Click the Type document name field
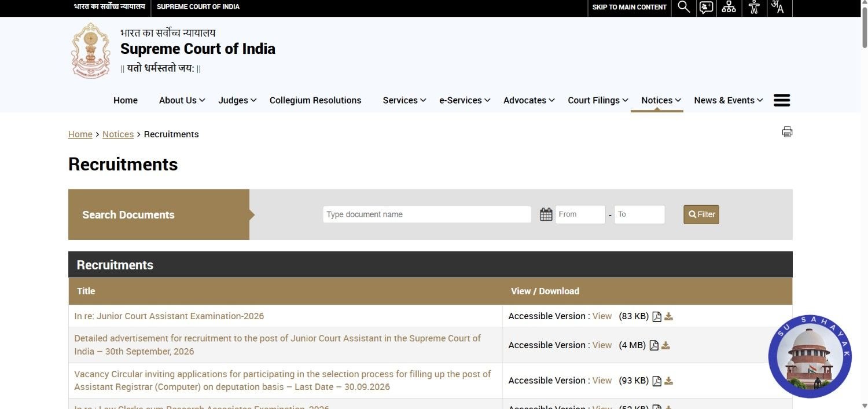This screenshot has height=409, width=868. point(427,214)
